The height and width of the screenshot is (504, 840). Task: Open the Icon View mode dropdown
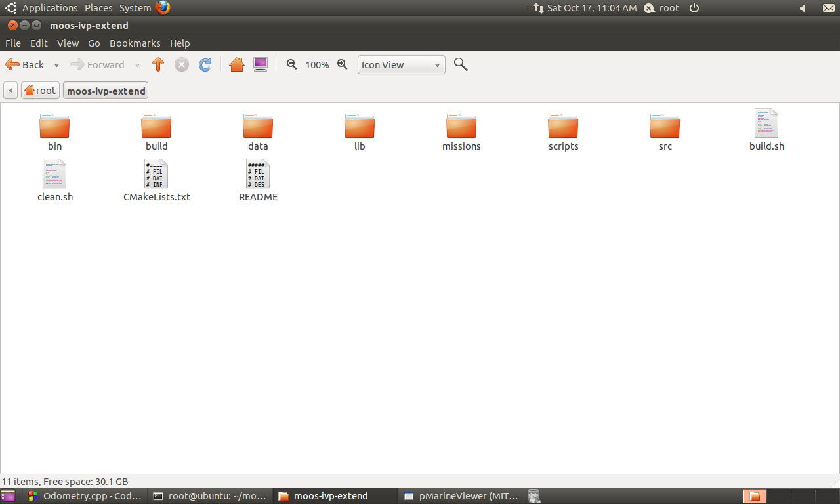pyautogui.click(x=402, y=65)
